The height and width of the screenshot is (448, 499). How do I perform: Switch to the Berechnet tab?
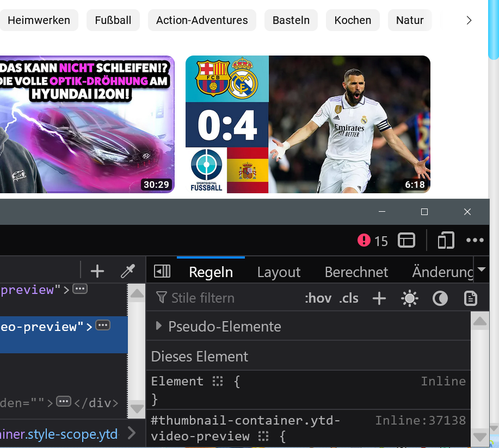pos(356,272)
